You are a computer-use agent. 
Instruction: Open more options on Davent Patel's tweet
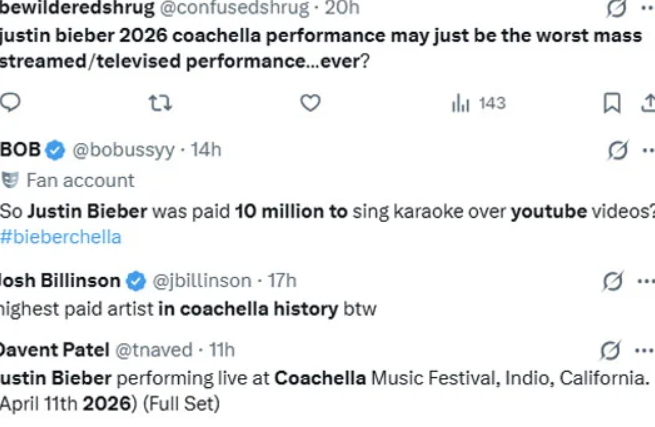[645, 350]
